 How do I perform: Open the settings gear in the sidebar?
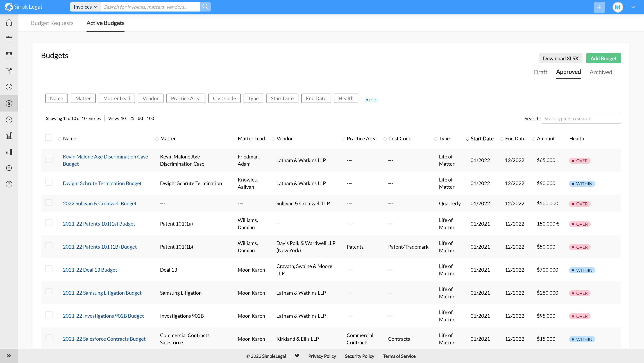coord(9,168)
